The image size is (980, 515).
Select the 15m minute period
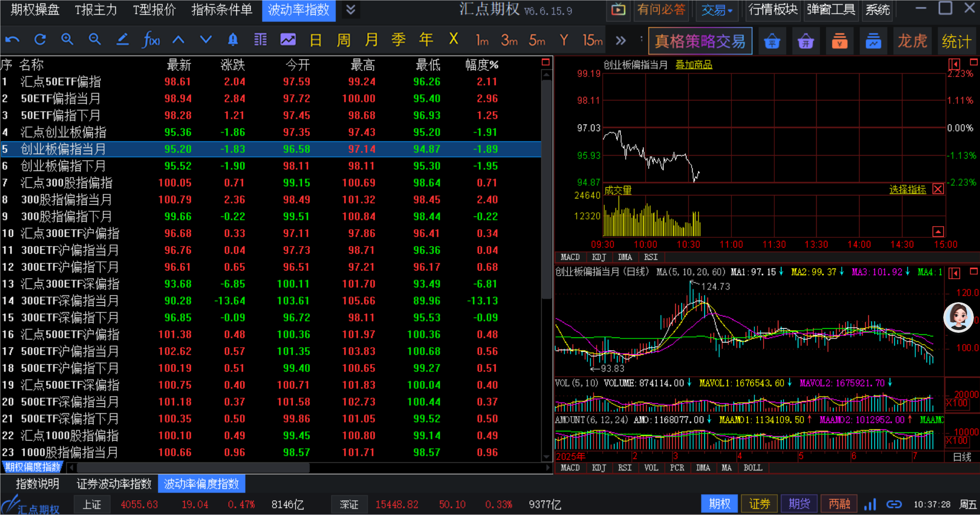[x=592, y=40]
